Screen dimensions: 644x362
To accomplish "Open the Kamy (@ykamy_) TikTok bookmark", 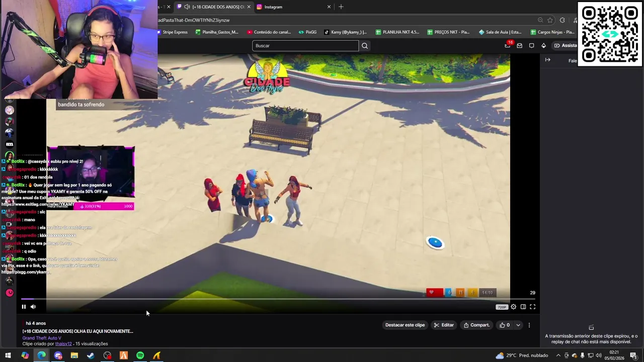I will (x=345, y=32).
